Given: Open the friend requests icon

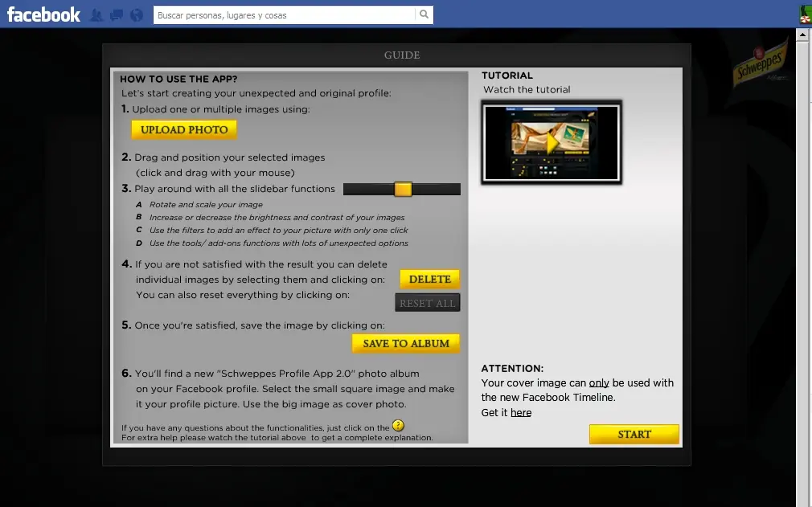Looking at the screenshot, I should [x=96, y=15].
